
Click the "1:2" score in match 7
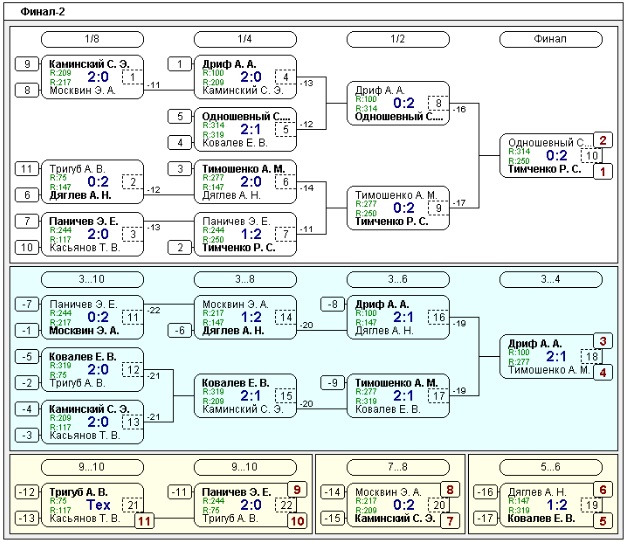tap(251, 234)
